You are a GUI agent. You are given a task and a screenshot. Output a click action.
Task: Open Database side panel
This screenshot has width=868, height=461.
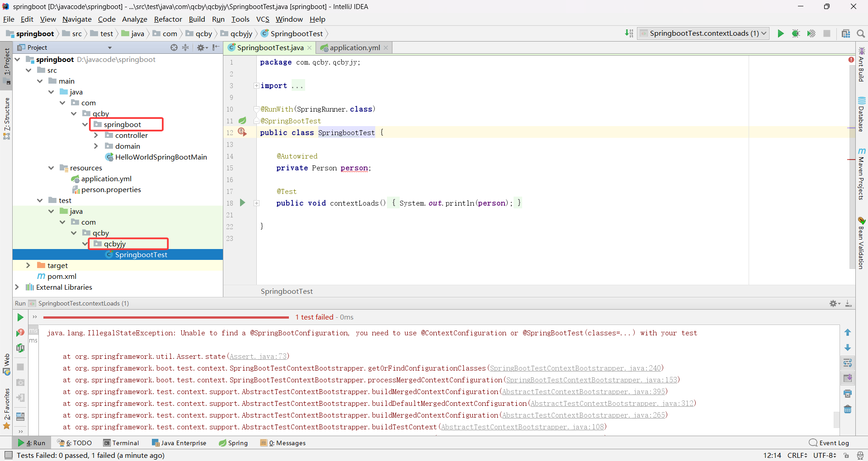[861, 114]
